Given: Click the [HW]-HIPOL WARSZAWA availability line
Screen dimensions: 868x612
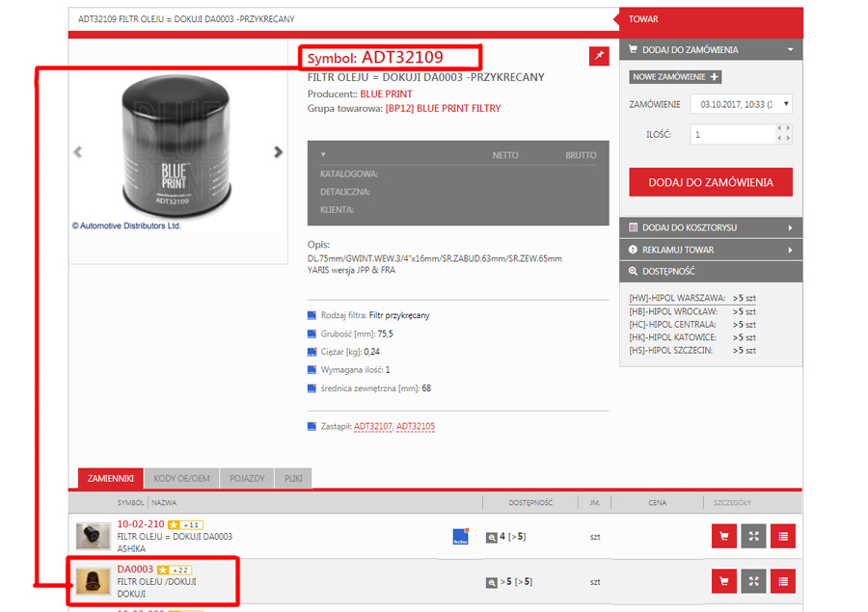Looking at the screenshot, I should [692, 298].
